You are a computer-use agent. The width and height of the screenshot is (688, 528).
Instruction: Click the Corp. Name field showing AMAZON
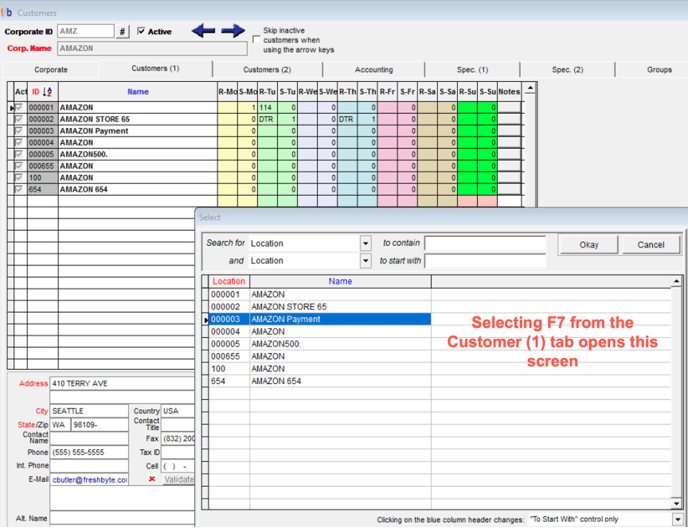tap(152, 48)
